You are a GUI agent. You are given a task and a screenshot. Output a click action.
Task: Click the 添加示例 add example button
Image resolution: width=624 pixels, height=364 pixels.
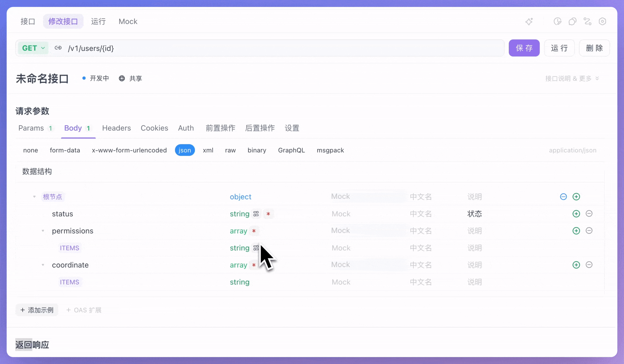click(x=37, y=310)
